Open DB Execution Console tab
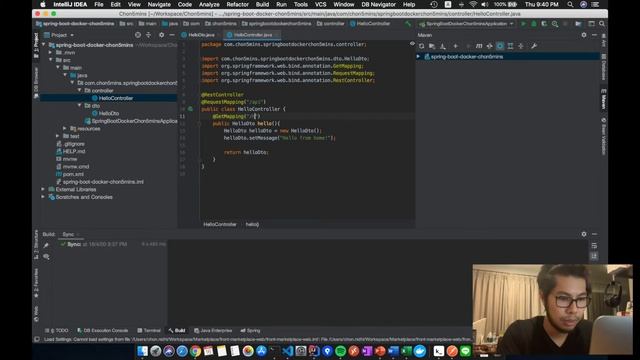 102,331
